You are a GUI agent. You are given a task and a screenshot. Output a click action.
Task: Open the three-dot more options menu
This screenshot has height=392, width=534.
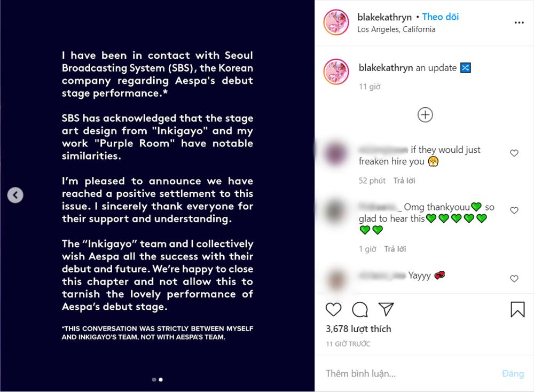coord(519,23)
